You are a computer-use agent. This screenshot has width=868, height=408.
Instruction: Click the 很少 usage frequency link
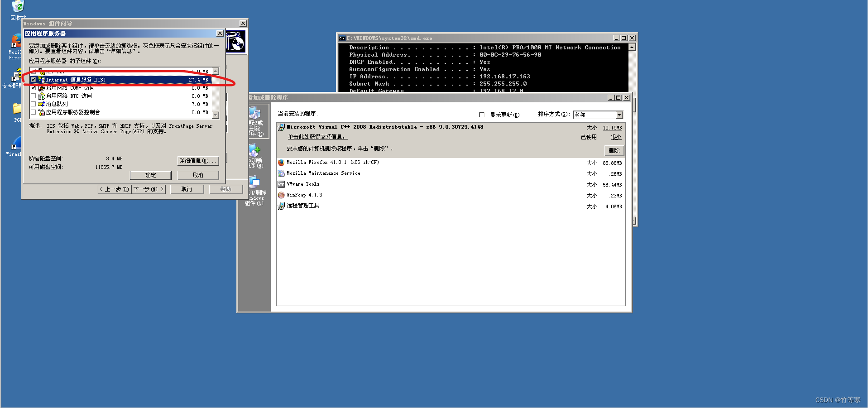[x=616, y=137]
